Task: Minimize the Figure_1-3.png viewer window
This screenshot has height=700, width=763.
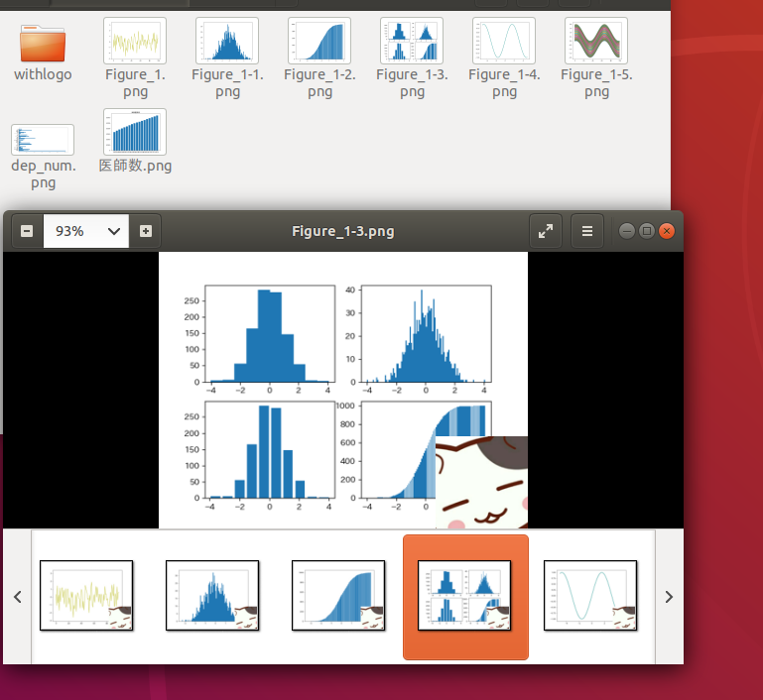Action: pyautogui.click(x=627, y=231)
